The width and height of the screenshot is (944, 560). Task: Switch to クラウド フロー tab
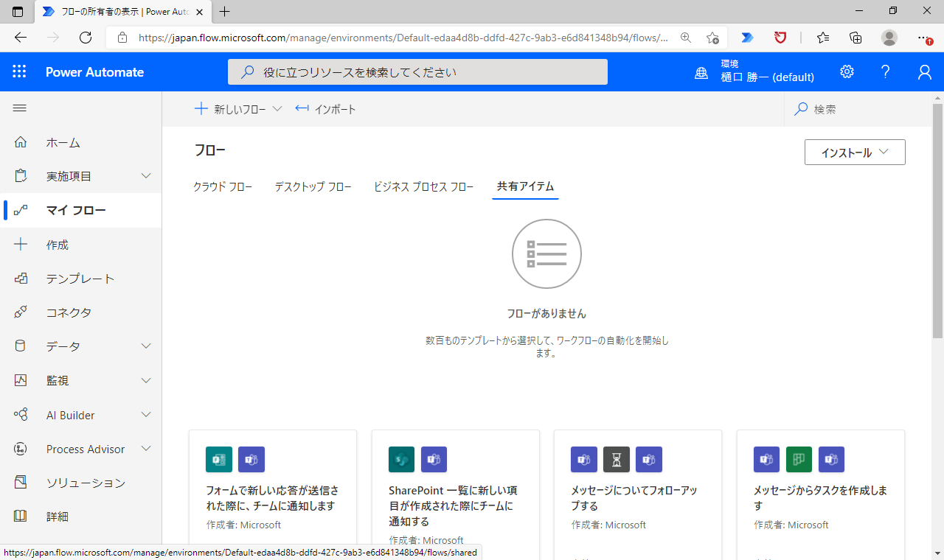point(223,186)
